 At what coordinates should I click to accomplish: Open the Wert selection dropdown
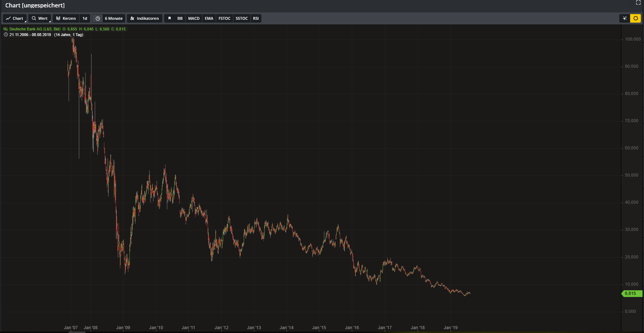tap(40, 18)
